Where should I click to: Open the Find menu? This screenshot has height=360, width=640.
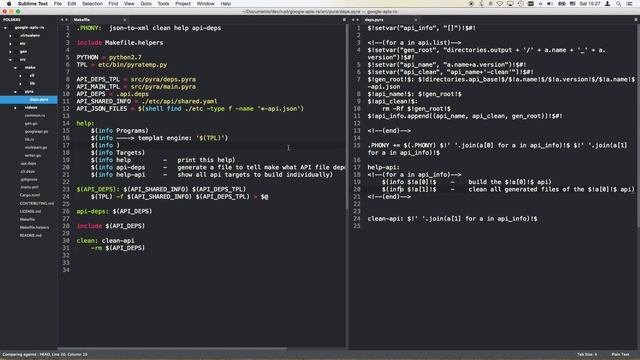pos(113,4)
